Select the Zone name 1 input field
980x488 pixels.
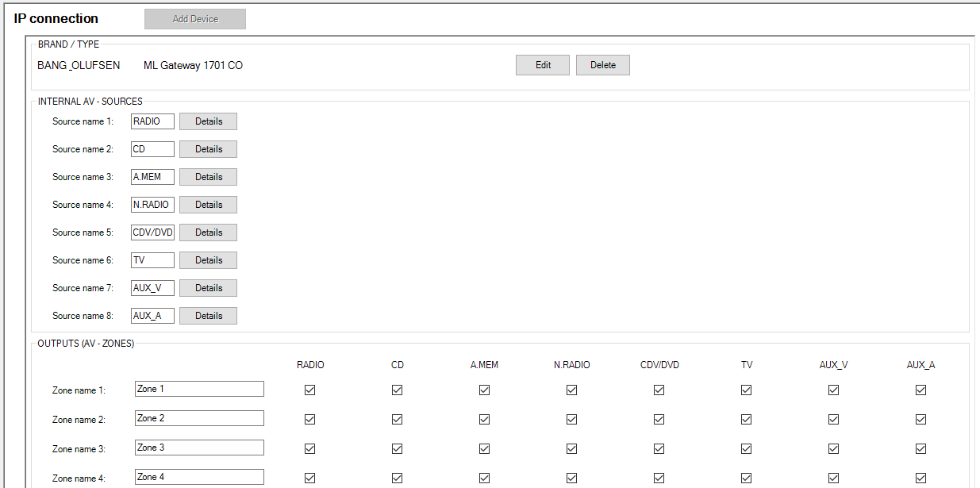[199, 389]
